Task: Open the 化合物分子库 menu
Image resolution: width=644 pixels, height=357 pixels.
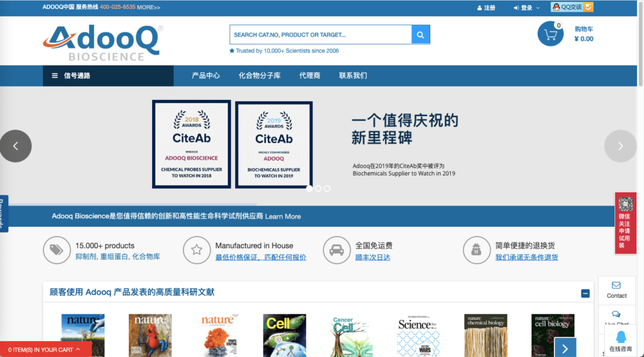Action: tap(260, 75)
